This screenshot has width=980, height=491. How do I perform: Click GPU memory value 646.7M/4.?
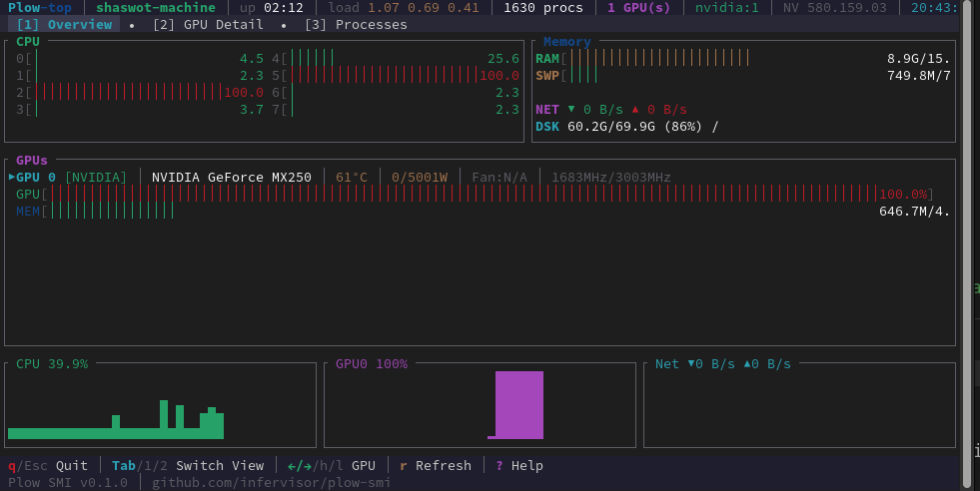[x=914, y=212]
